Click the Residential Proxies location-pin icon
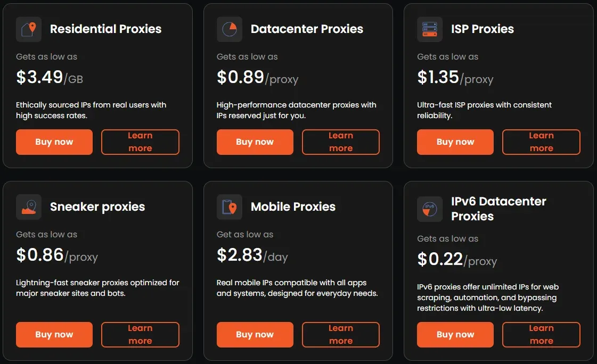597x364 pixels. click(29, 29)
